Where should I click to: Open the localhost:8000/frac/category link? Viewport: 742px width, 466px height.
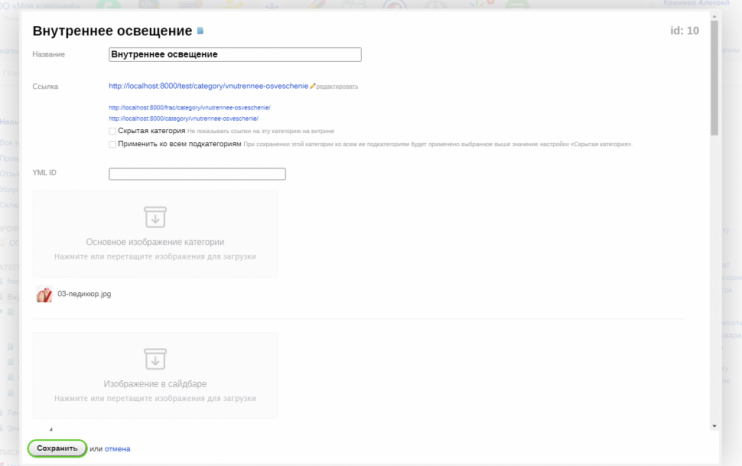coord(189,107)
